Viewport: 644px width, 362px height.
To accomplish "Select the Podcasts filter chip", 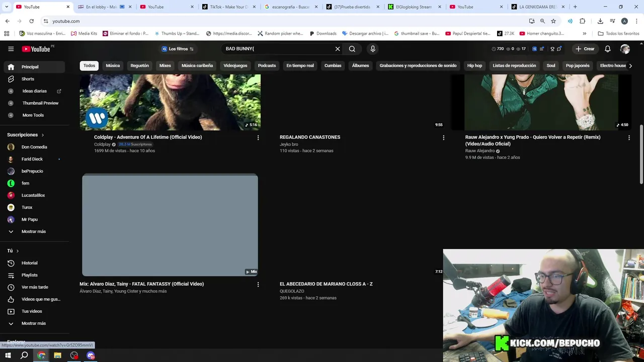I will 267,65.
